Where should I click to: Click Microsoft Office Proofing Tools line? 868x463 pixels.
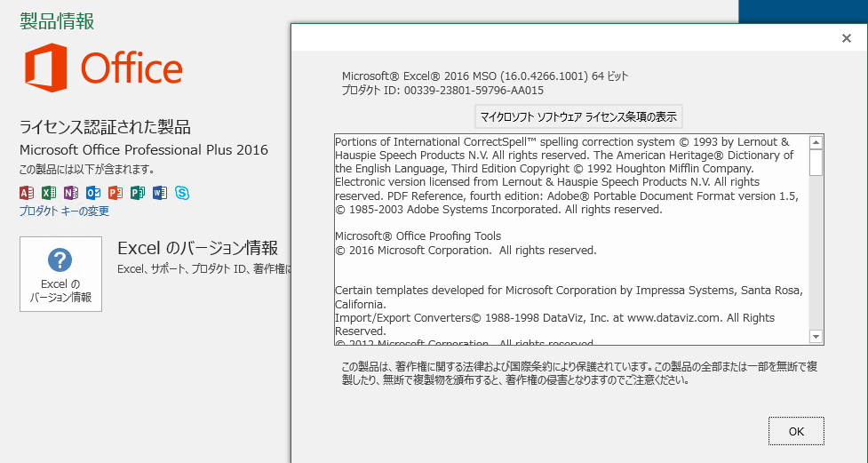point(418,236)
